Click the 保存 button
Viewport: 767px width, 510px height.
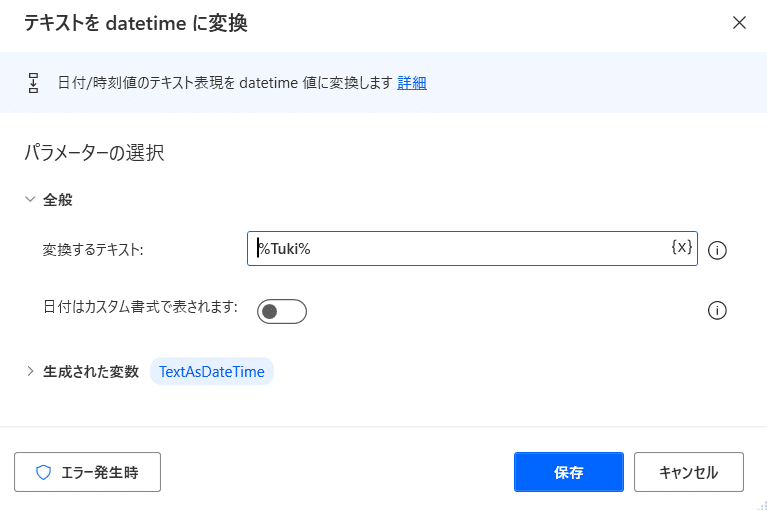[x=569, y=472]
